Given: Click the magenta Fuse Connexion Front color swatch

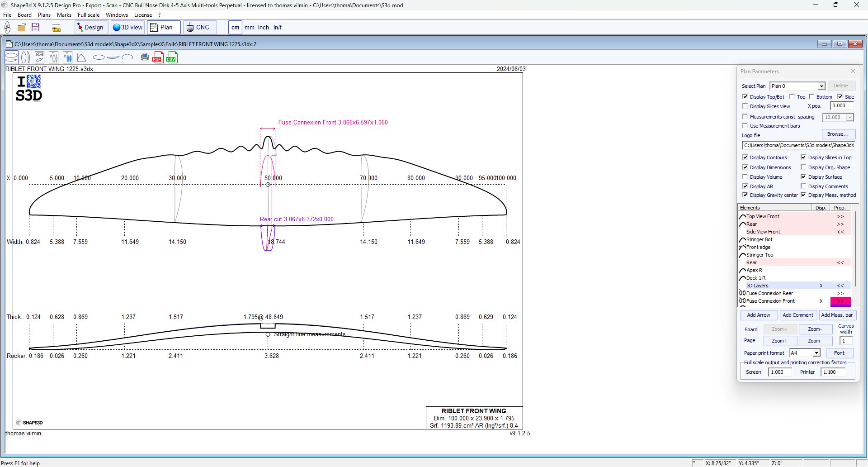Looking at the screenshot, I should tap(840, 301).
